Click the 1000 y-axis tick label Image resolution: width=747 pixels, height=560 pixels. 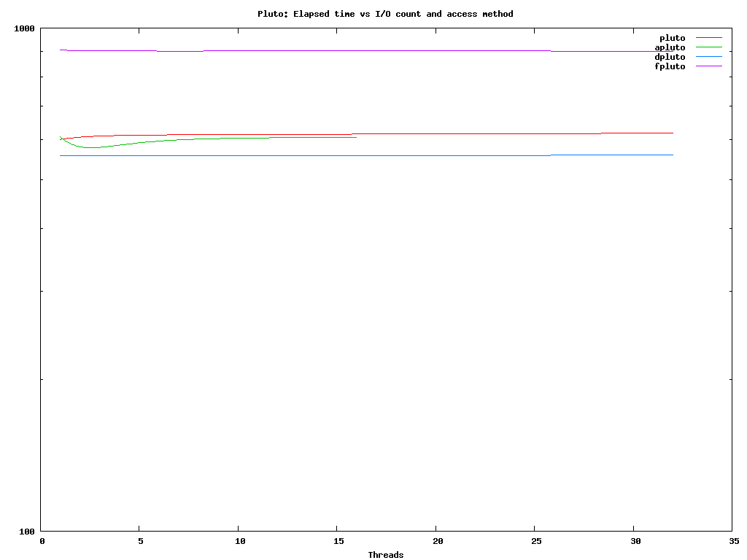coord(24,29)
